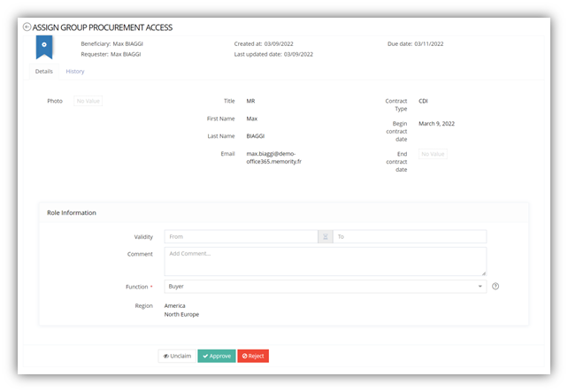Open the Buyer function combo box
This screenshot has height=392, width=568.
tap(326, 286)
